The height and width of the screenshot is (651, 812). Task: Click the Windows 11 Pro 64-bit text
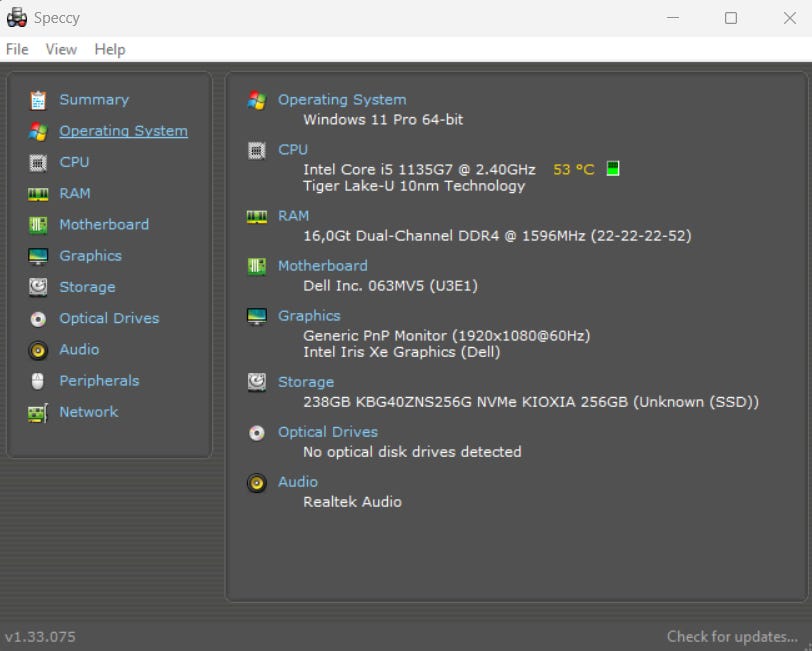tap(383, 120)
